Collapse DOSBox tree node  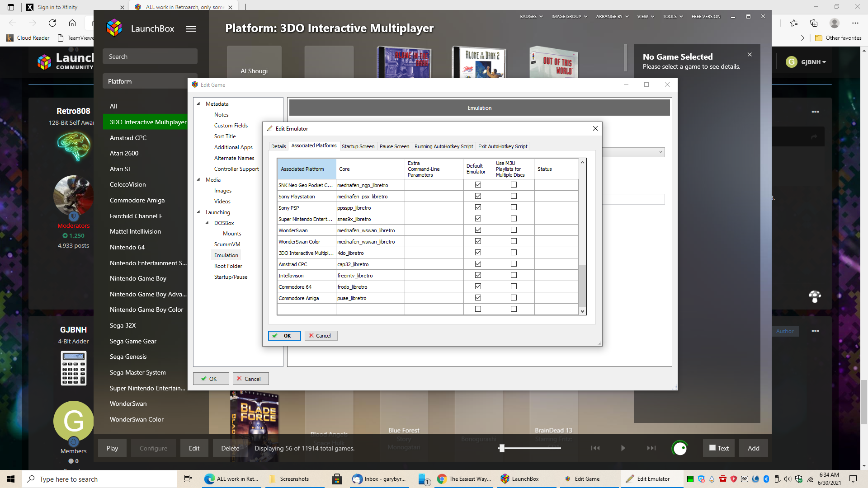pos(207,223)
